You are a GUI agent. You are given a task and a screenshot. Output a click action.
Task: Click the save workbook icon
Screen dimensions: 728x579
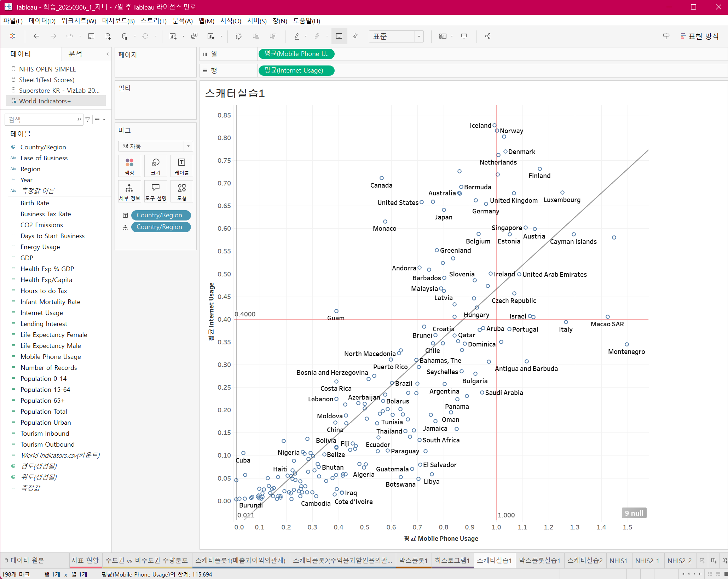coord(91,36)
